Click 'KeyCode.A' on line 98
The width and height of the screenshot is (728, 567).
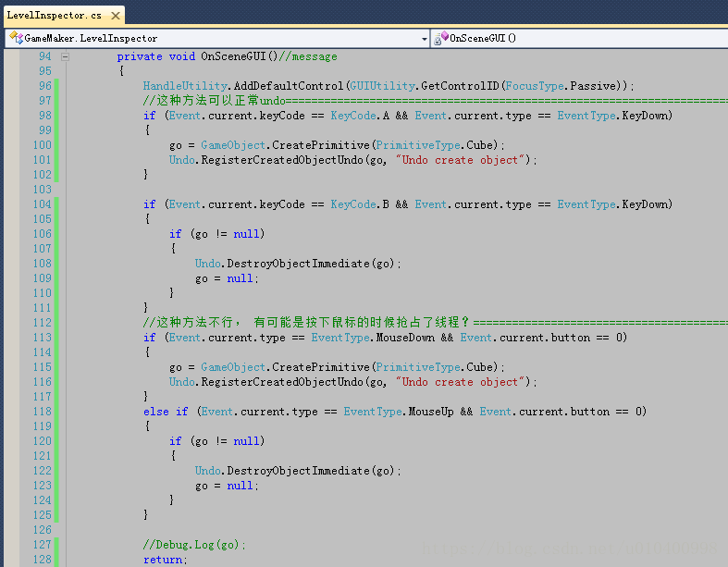coord(360,116)
